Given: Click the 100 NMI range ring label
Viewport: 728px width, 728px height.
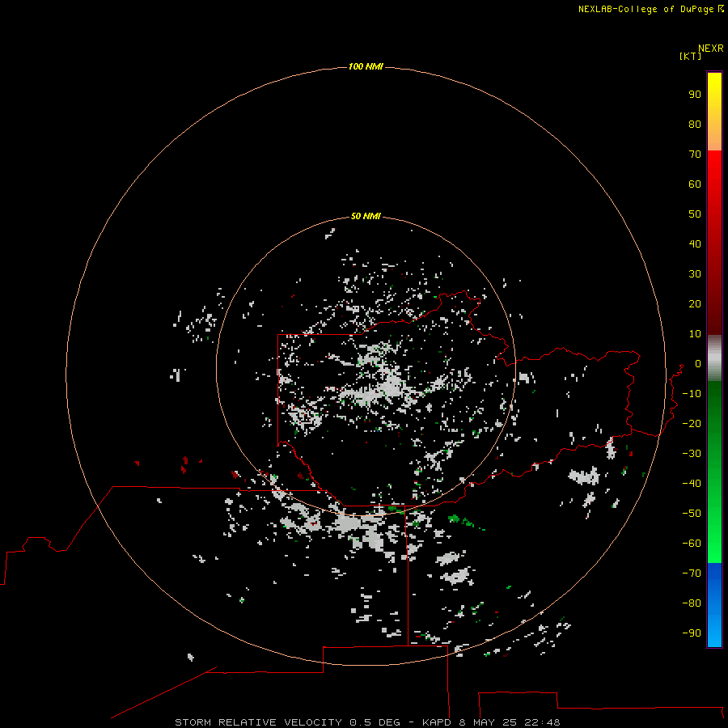Looking at the screenshot, I should click(x=366, y=67).
